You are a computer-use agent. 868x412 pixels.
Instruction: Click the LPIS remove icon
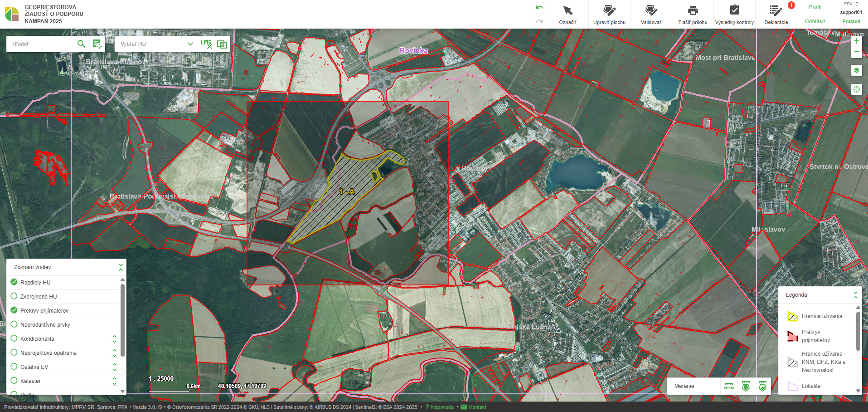206,44
